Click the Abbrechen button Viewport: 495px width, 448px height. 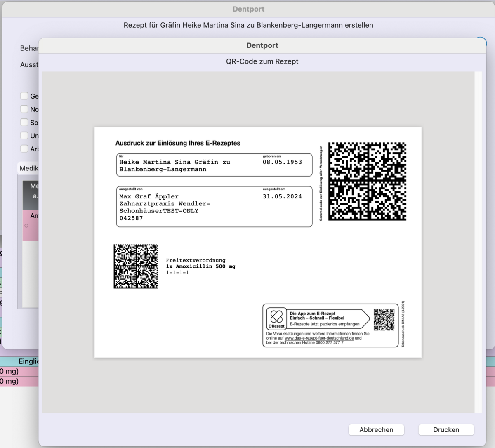tap(376, 429)
